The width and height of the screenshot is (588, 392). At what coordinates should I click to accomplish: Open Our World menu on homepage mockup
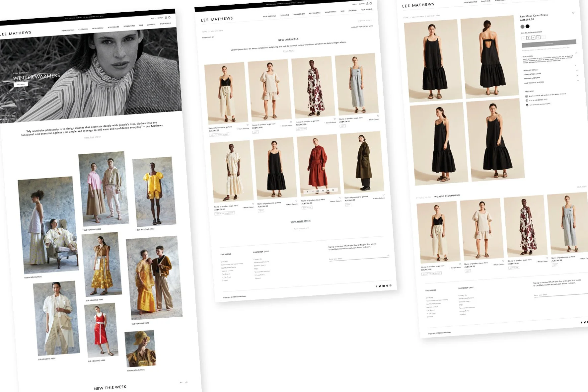point(165,24)
